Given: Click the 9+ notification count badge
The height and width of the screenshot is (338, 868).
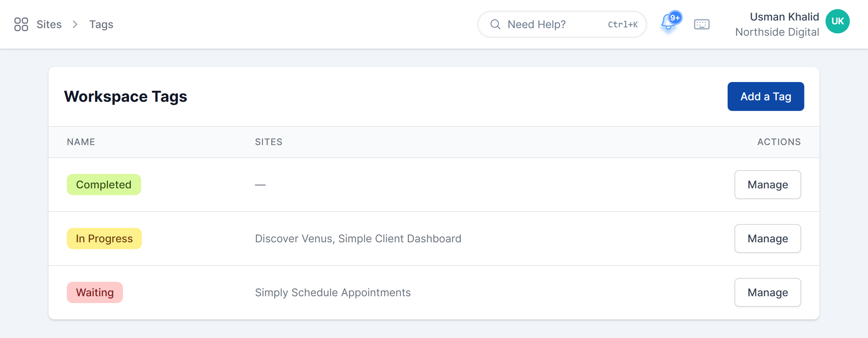Looking at the screenshot, I should pyautogui.click(x=675, y=17).
